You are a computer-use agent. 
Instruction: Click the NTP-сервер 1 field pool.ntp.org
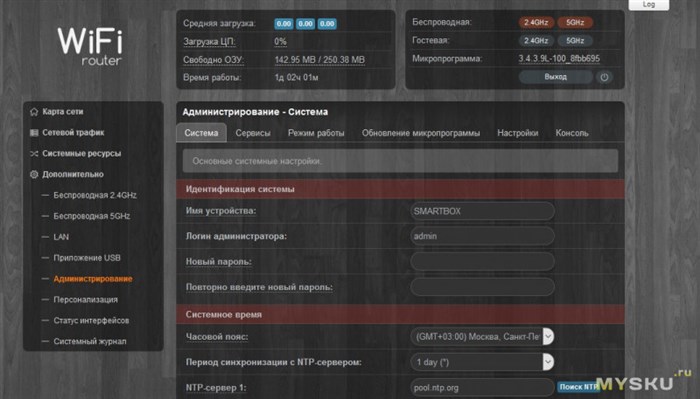[x=482, y=387]
